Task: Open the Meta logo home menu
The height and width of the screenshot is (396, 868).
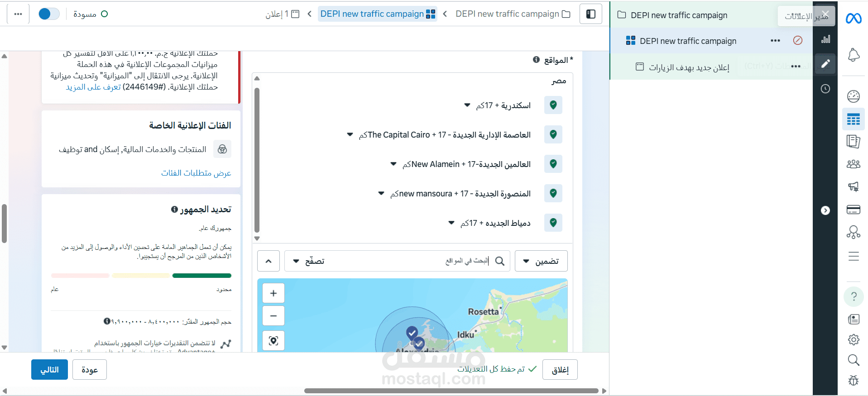Action: pos(853,19)
